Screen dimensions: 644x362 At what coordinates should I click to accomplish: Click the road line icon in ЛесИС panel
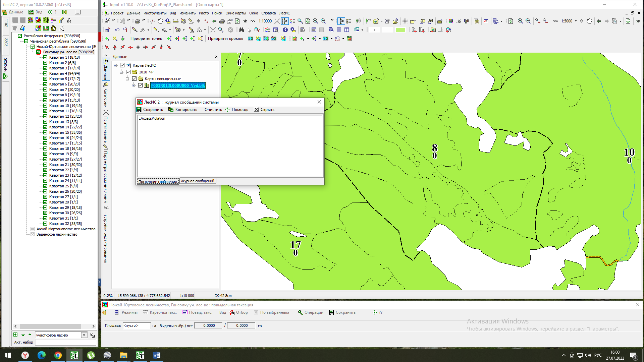61,20
